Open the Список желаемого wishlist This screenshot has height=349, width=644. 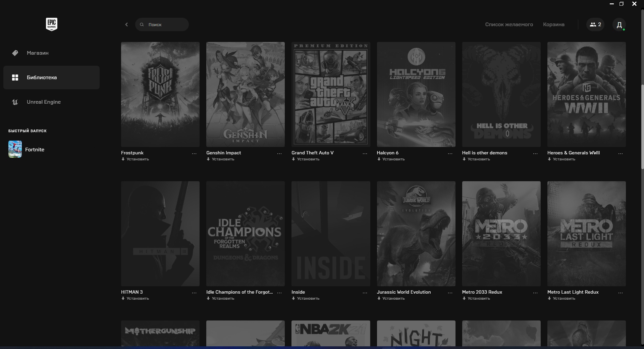click(509, 24)
